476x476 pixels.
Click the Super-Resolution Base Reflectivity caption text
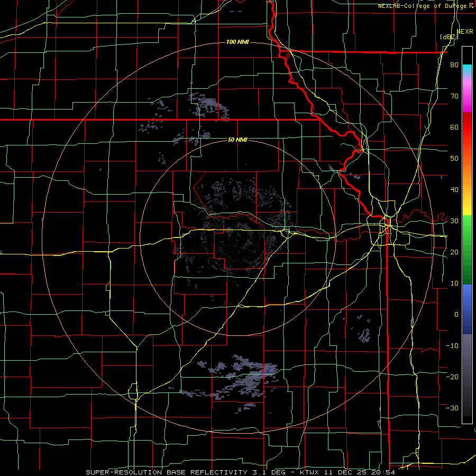coord(240,472)
